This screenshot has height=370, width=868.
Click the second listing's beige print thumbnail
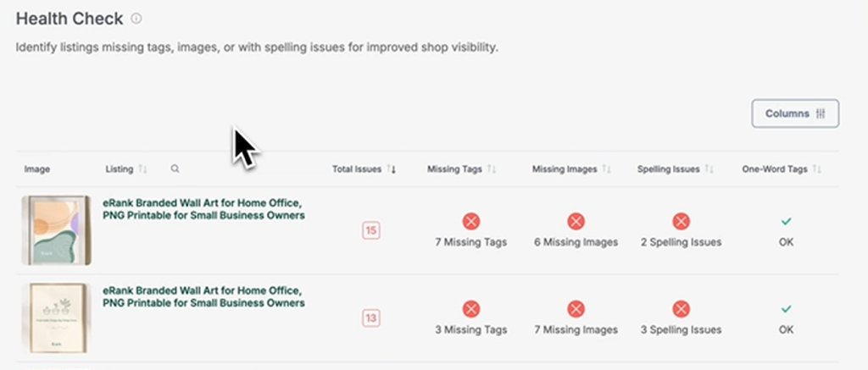pyautogui.click(x=56, y=318)
